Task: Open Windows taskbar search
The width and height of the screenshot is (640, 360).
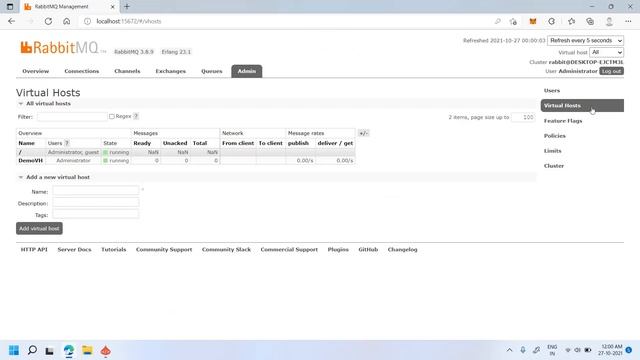Action: click(x=32, y=350)
